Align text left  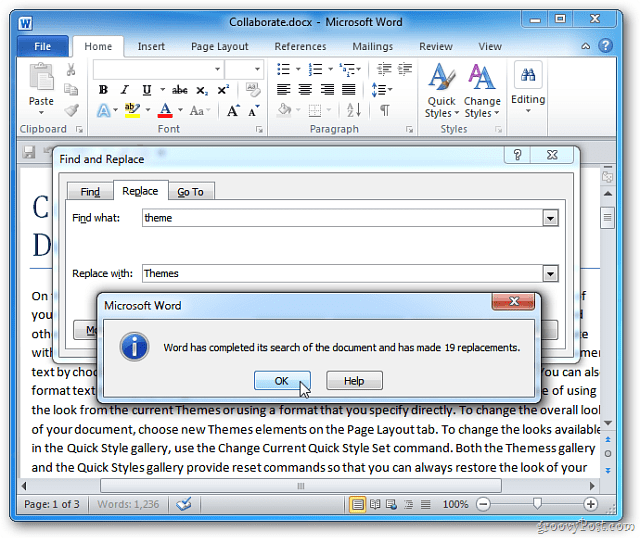pos(284,89)
